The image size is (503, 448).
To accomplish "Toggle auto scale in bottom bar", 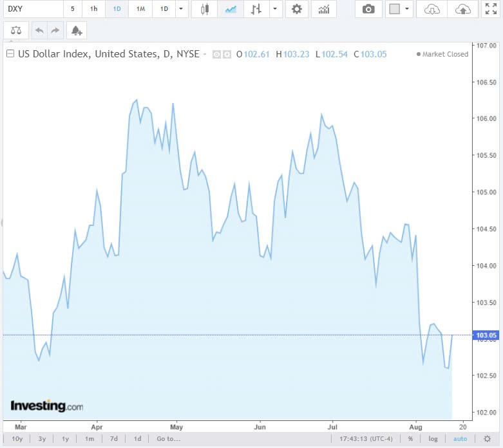I will [x=460, y=439].
